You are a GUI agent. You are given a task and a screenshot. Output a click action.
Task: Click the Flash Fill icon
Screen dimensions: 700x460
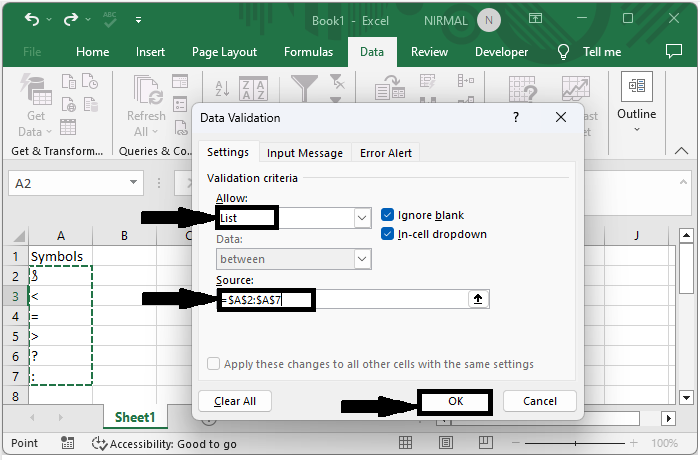pos(427,82)
